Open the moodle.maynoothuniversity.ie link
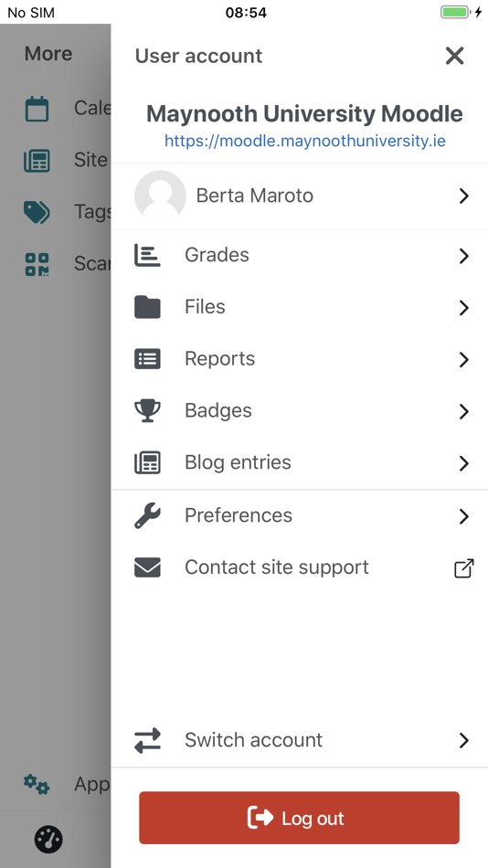Screen dimensions: 488x868 pos(304,141)
